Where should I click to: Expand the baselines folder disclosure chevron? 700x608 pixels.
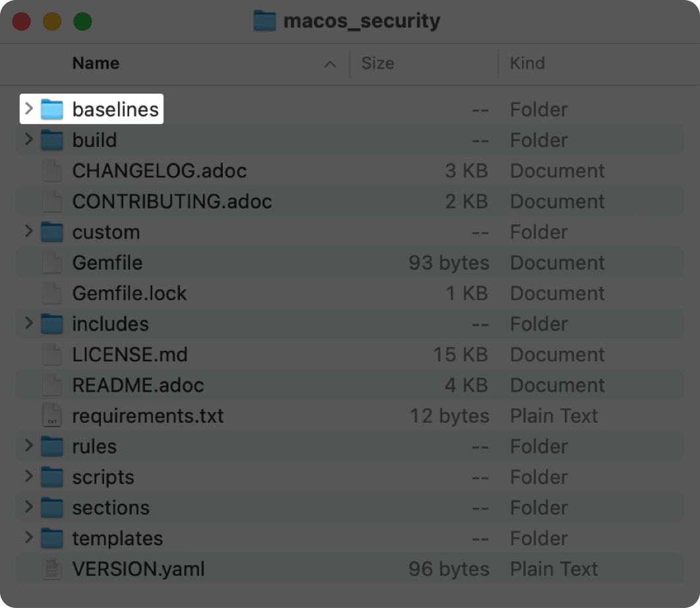tap(29, 109)
